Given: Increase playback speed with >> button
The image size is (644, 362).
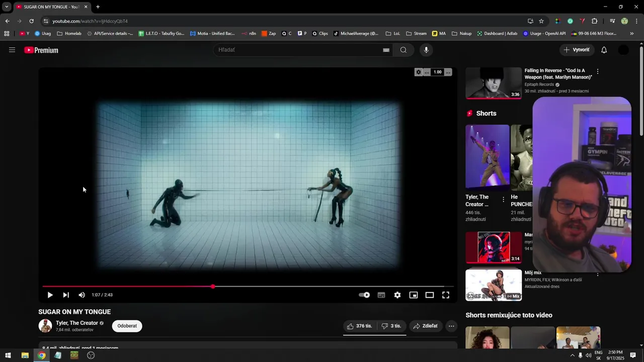Looking at the screenshot, I should click(x=448, y=72).
